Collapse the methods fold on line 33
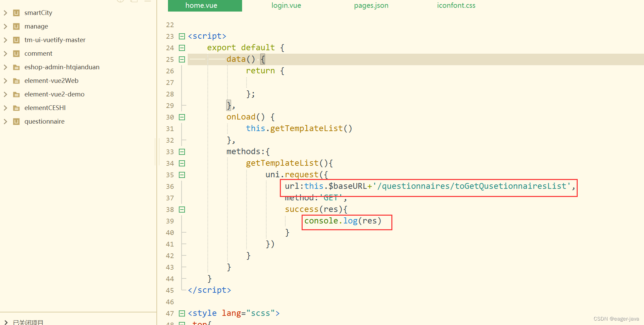This screenshot has width=644, height=325. [x=182, y=152]
